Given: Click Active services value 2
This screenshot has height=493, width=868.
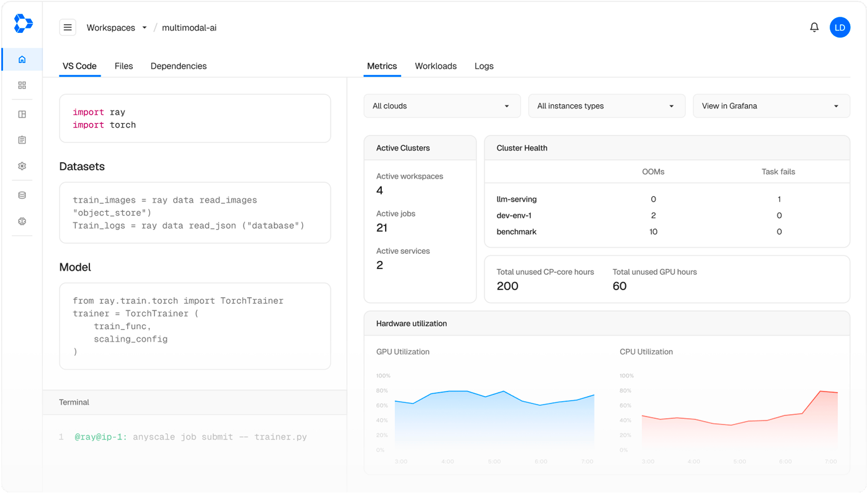Looking at the screenshot, I should 379,265.
